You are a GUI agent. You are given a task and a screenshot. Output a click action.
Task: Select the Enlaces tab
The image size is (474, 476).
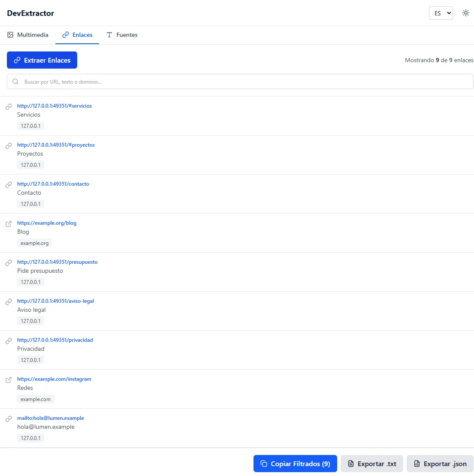[x=77, y=35]
